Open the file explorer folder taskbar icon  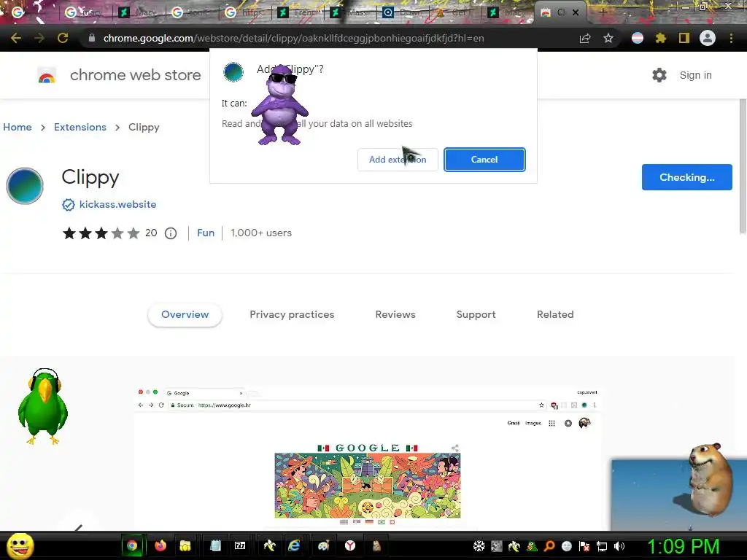coord(185,545)
